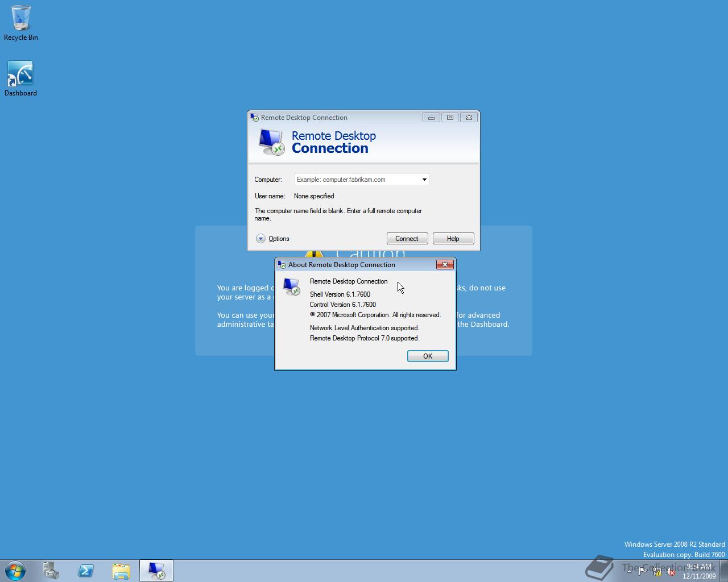Click the Remote Desktop Connection title bar icon
This screenshot has width=728, height=582.
click(x=255, y=118)
